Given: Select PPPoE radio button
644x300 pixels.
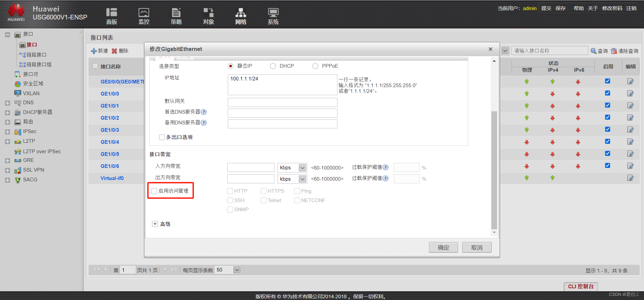Looking at the screenshot, I should pos(315,66).
